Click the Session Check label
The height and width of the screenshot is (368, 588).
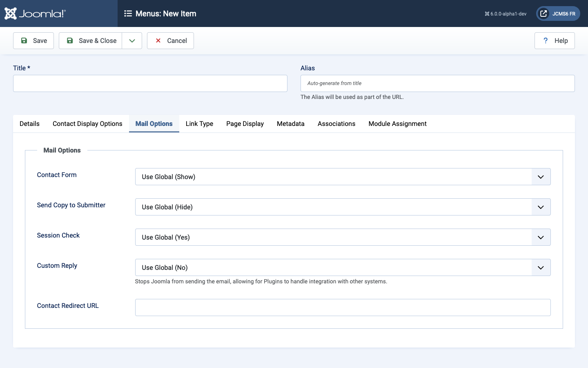click(58, 235)
